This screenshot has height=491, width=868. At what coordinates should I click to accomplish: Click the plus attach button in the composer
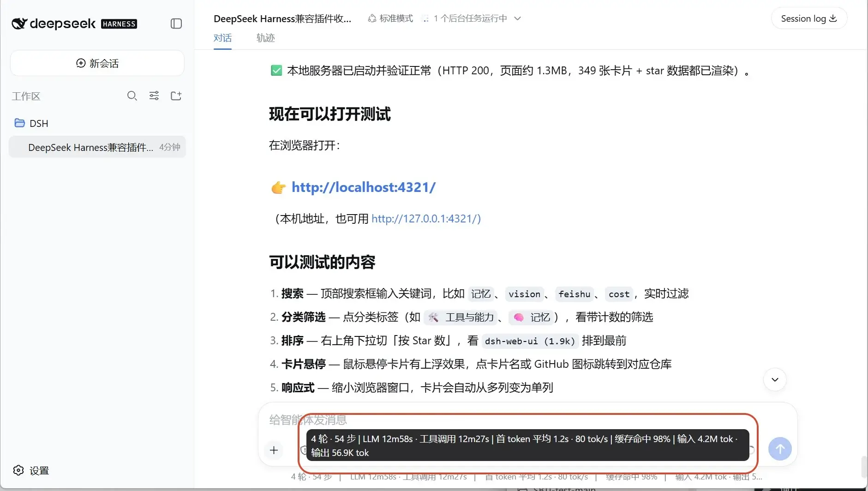(274, 450)
